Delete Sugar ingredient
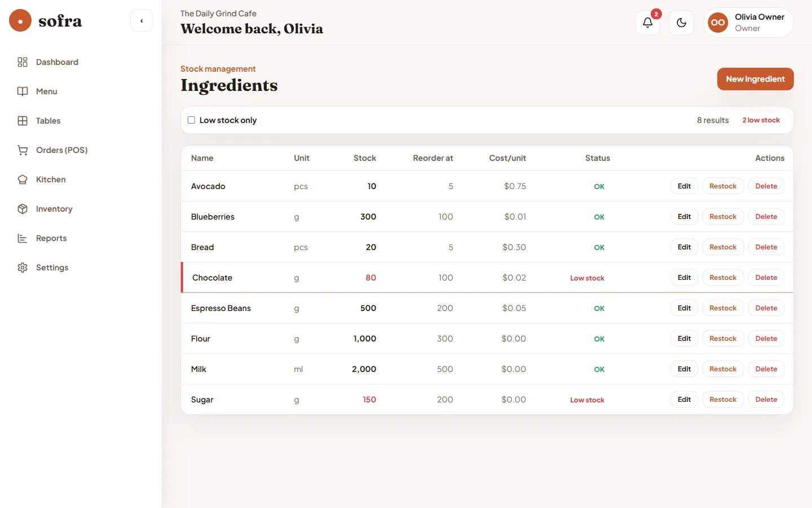The image size is (812, 508). coord(766,400)
